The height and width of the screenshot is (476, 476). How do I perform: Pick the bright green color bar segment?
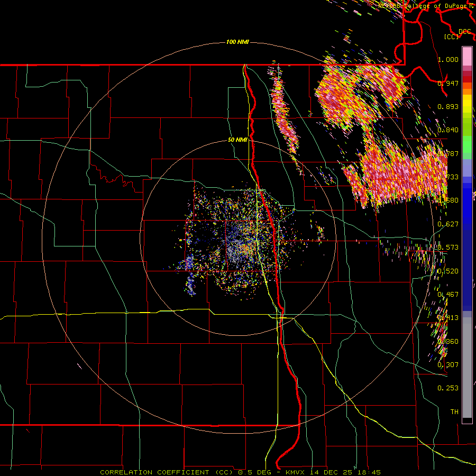click(x=467, y=144)
